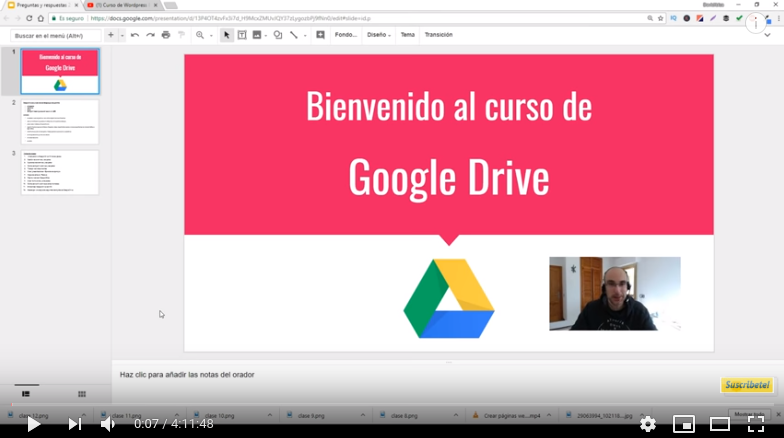This screenshot has width=784, height=438.
Task: Play the video
Action: pyautogui.click(x=34, y=424)
